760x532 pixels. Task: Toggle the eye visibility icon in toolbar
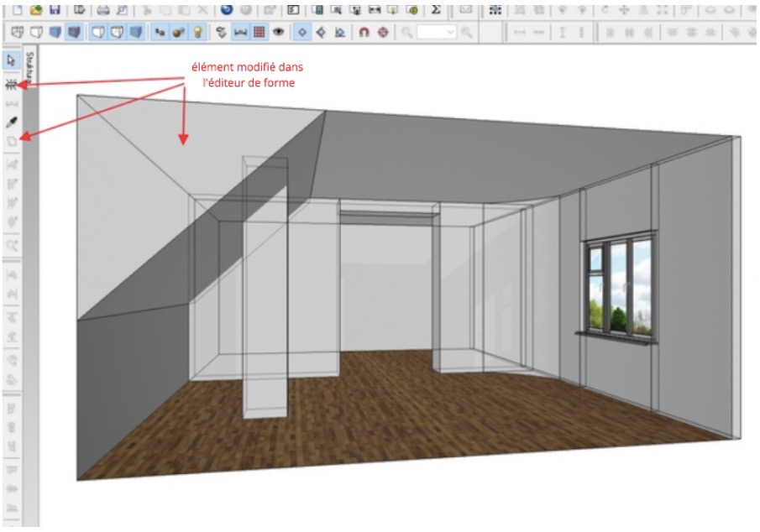[277, 32]
